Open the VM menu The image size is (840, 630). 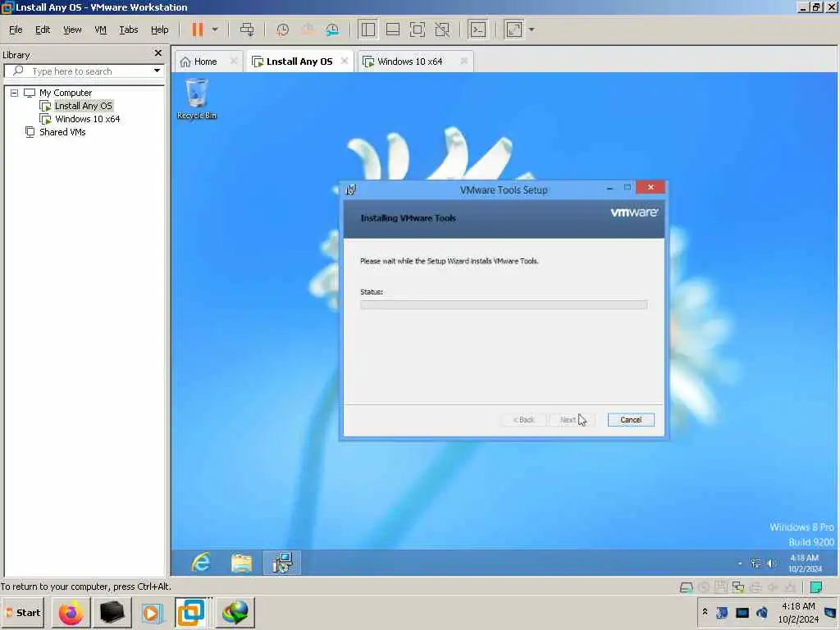(100, 30)
